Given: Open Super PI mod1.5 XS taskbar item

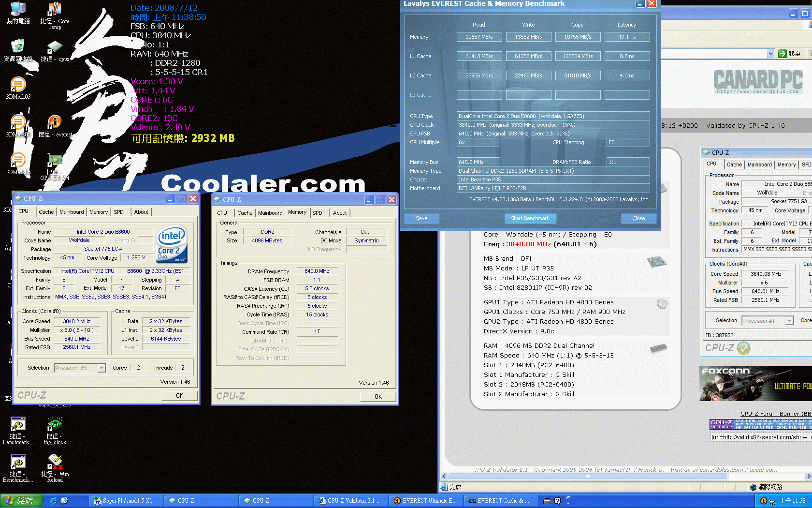Looking at the screenshot, I should tap(126, 501).
